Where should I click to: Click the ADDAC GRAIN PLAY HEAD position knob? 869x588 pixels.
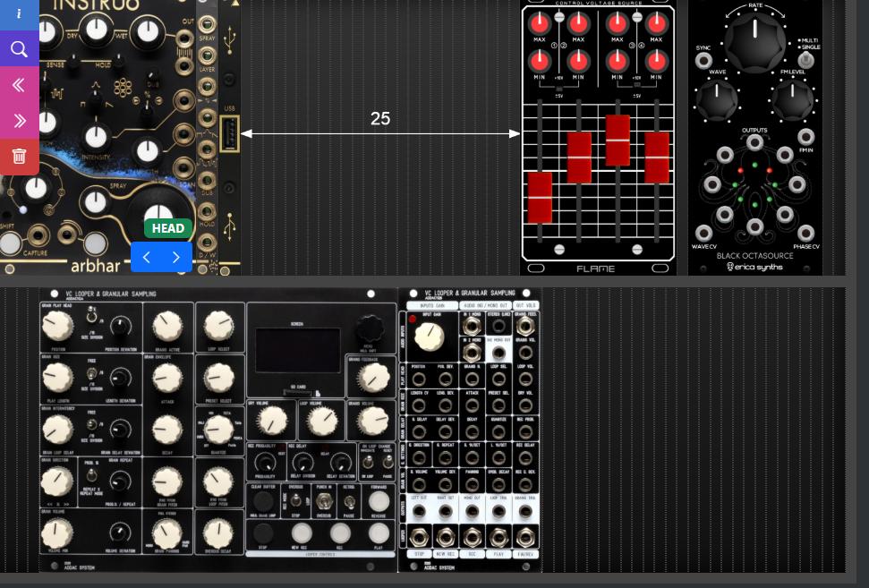click(x=57, y=327)
